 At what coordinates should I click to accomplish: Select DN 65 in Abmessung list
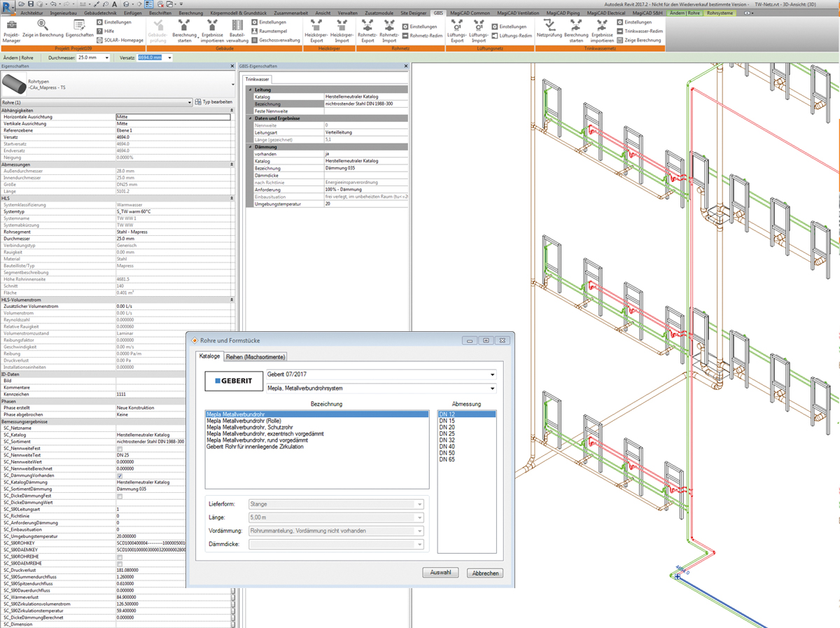(447, 460)
